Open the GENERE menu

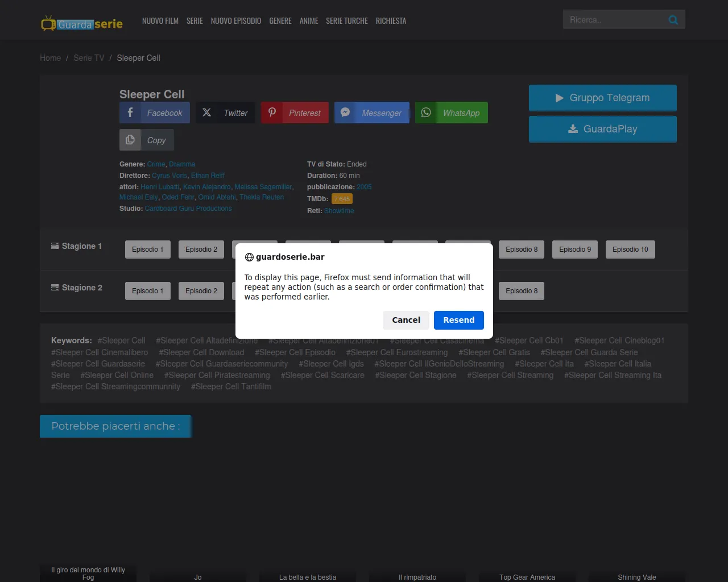pos(280,21)
